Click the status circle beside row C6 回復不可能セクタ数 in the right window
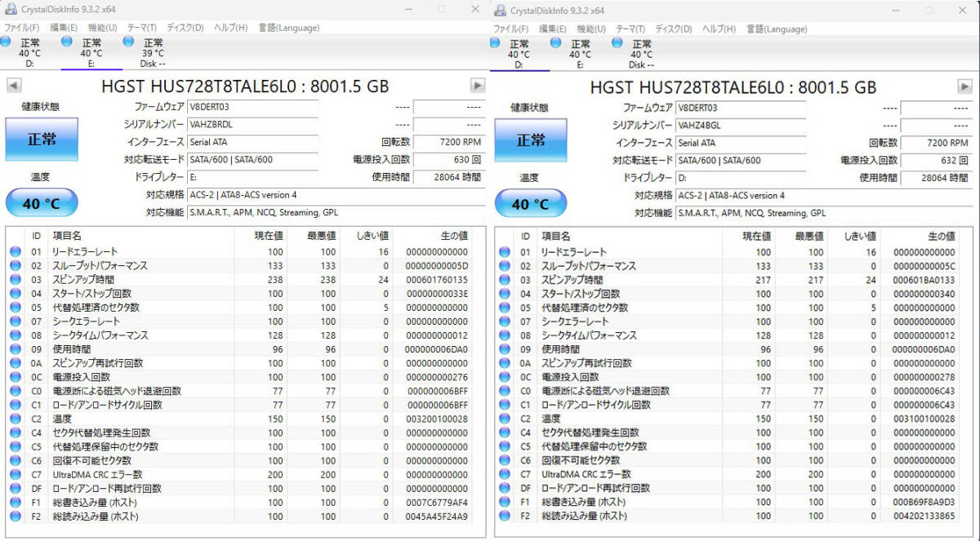Screen dimensions: 980x541 504,460
